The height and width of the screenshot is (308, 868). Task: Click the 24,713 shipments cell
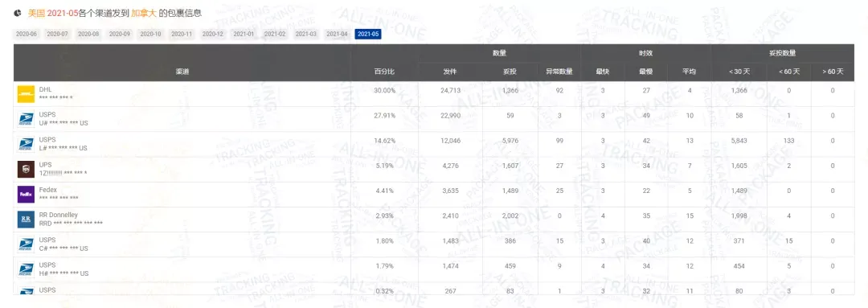(450, 90)
